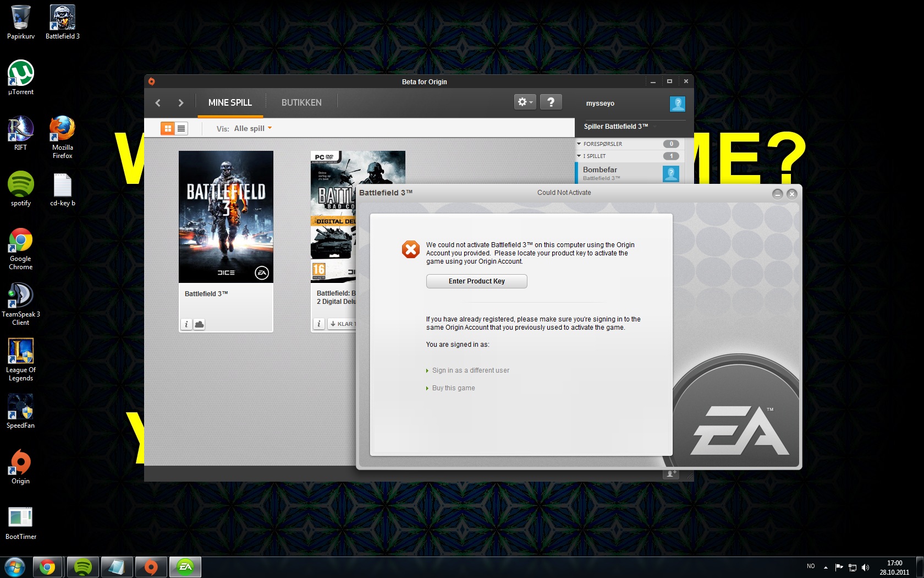Click the NO language indicator in tray
924x578 pixels.
pyautogui.click(x=811, y=566)
